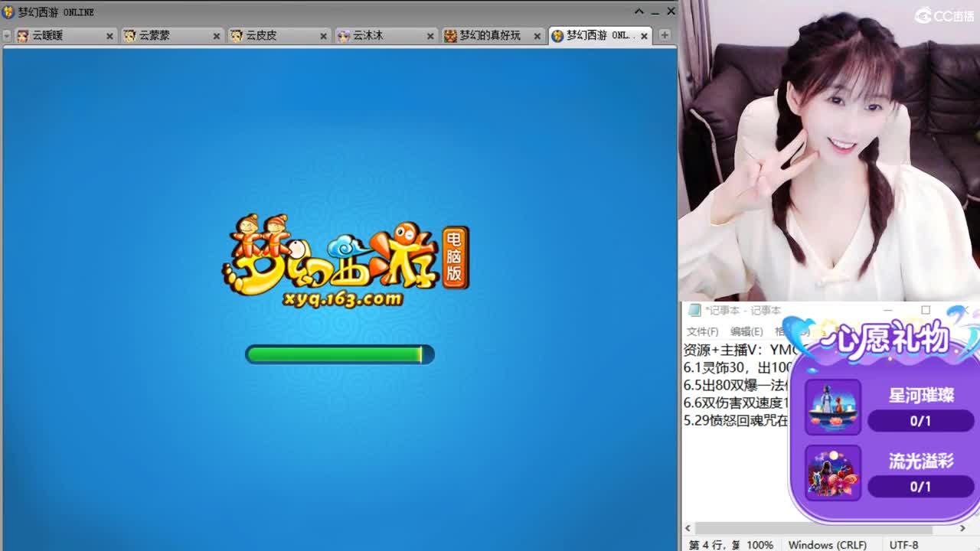Switch to the 梦幻西游 ONL tab
The image size is (980, 551).
point(597,35)
